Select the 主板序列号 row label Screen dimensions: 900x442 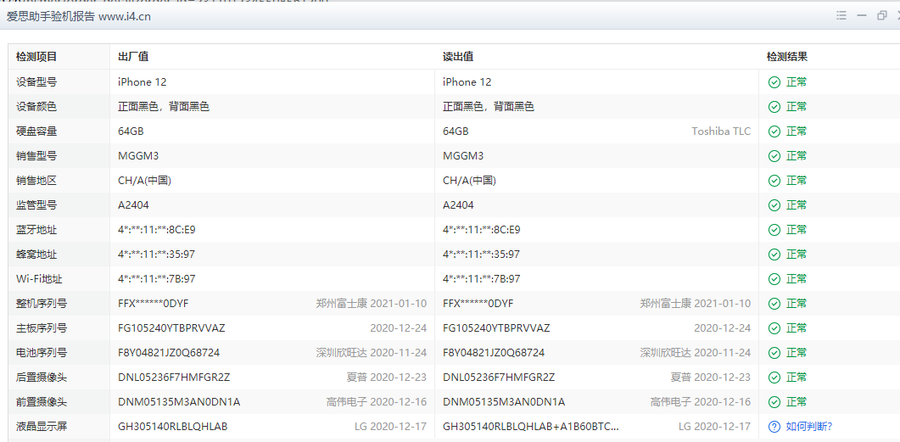click(x=41, y=328)
